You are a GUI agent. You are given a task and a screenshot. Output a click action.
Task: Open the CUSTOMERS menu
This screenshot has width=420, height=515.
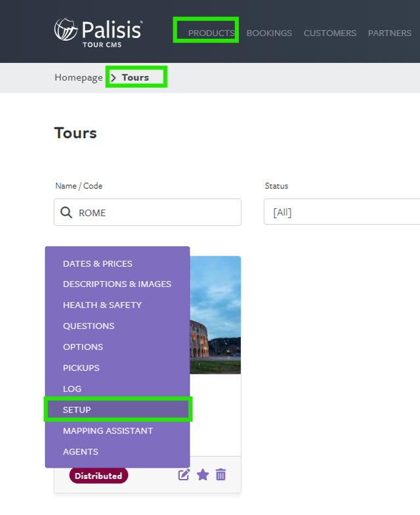(329, 33)
